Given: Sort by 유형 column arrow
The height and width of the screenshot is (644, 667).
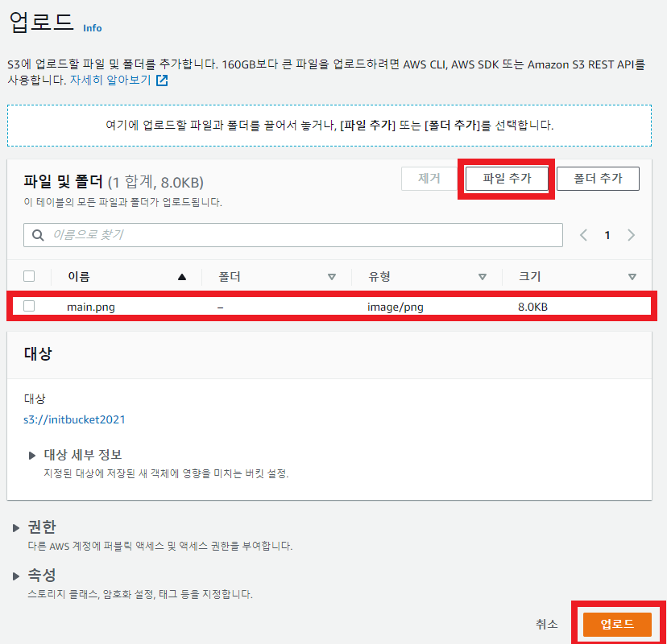Looking at the screenshot, I should [483, 277].
